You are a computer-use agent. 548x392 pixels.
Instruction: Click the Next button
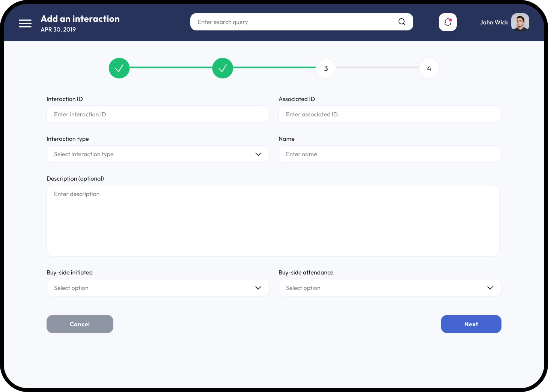click(x=471, y=324)
